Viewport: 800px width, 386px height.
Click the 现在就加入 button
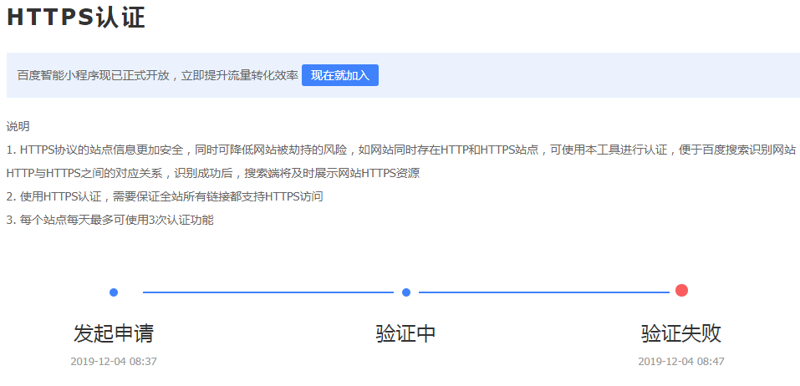pyautogui.click(x=340, y=75)
